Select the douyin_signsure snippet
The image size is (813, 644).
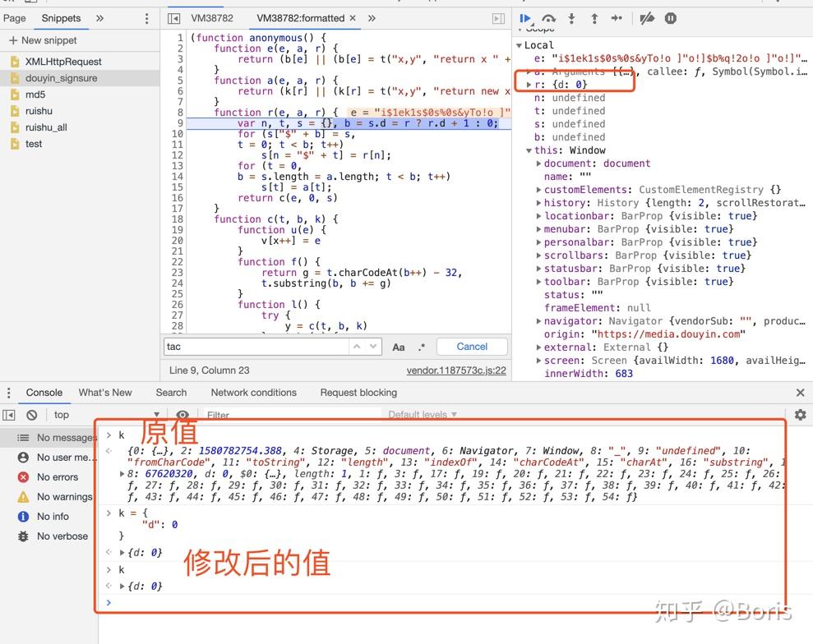[63, 78]
